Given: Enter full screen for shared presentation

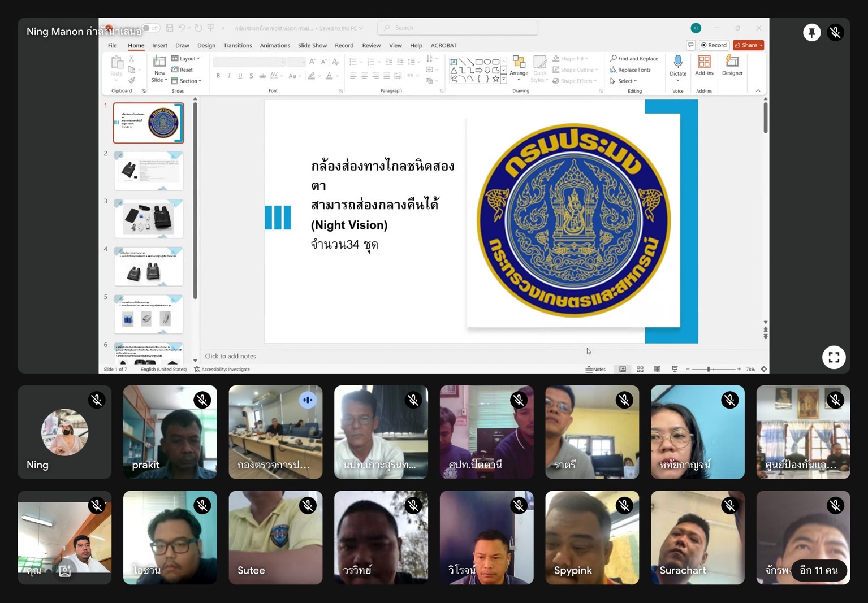Looking at the screenshot, I should tap(834, 357).
